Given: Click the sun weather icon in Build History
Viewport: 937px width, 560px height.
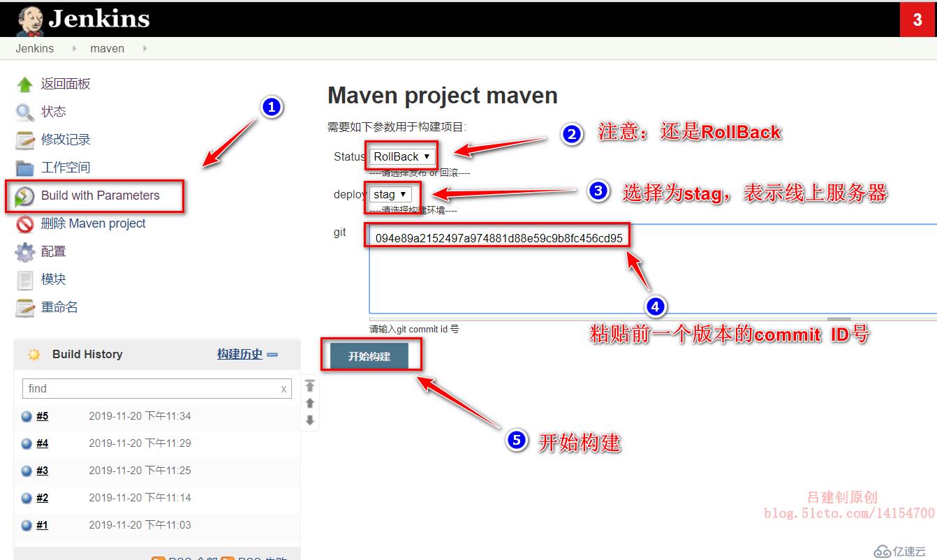Looking at the screenshot, I should pos(34,355).
